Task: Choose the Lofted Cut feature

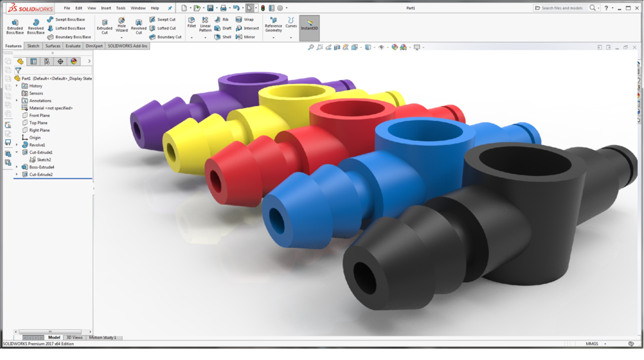Action: pos(162,28)
